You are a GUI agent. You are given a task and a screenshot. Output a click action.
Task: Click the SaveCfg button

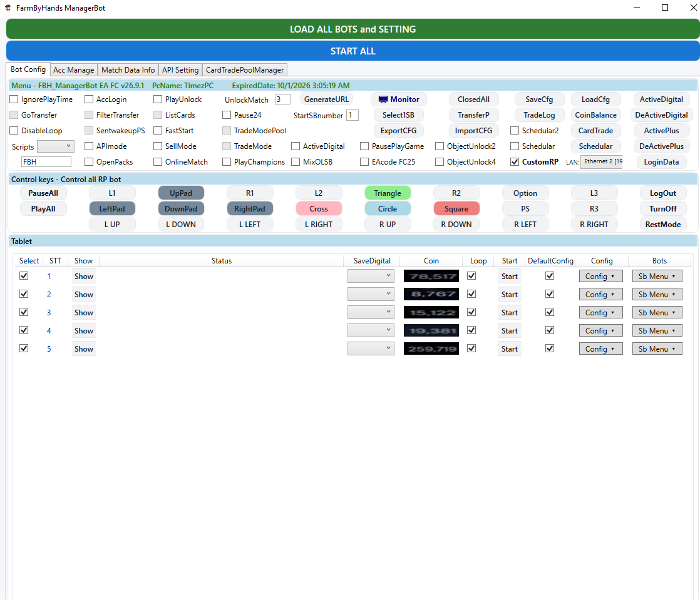point(539,99)
